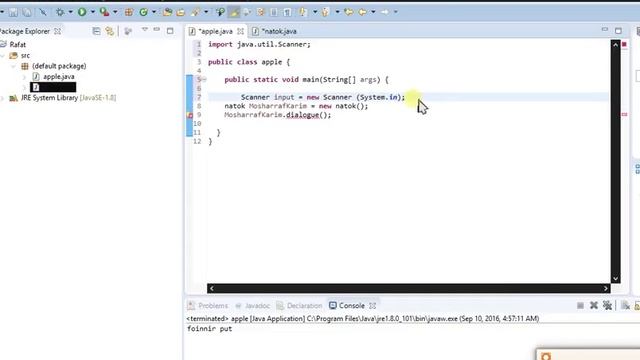640x360 pixels.
Task: Open the External Tools dropdown arrow
Action: click(115, 12)
